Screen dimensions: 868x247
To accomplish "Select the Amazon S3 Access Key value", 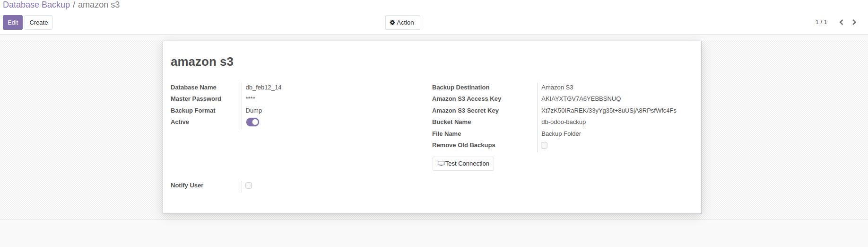I will pos(581,99).
